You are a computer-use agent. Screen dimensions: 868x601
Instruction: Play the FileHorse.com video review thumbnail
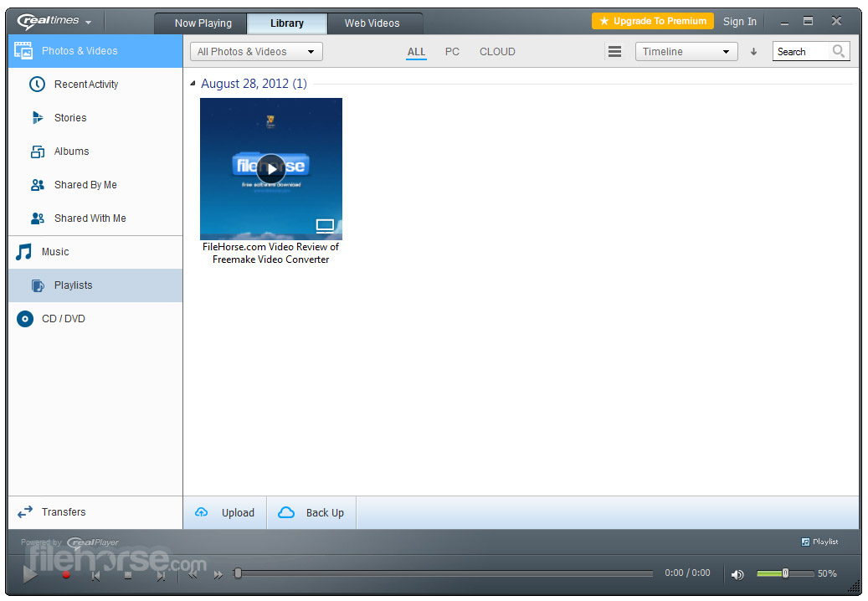tap(270, 168)
